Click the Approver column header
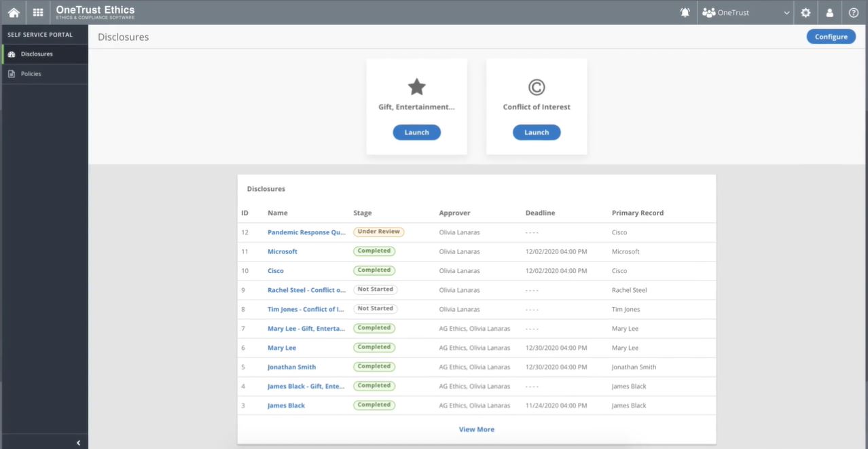868x449 pixels. click(x=454, y=213)
